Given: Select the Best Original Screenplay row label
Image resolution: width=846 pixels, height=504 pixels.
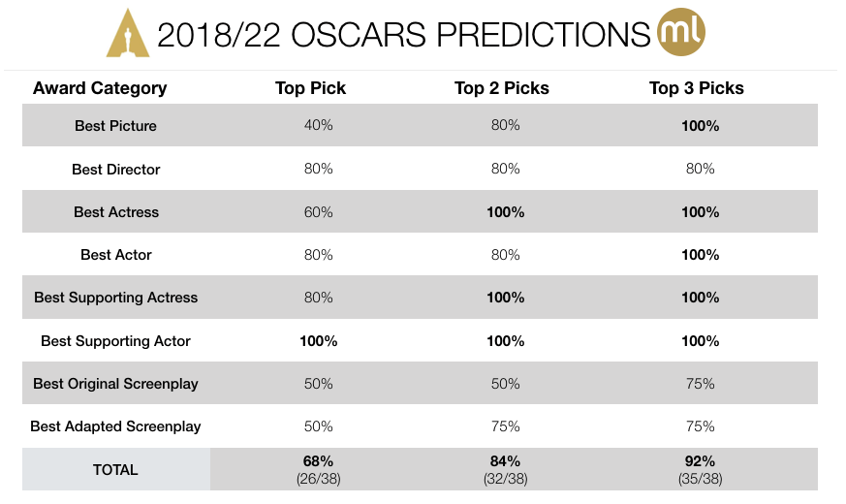Looking at the screenshot, I should pyautogui.click(x=115, y=384).
